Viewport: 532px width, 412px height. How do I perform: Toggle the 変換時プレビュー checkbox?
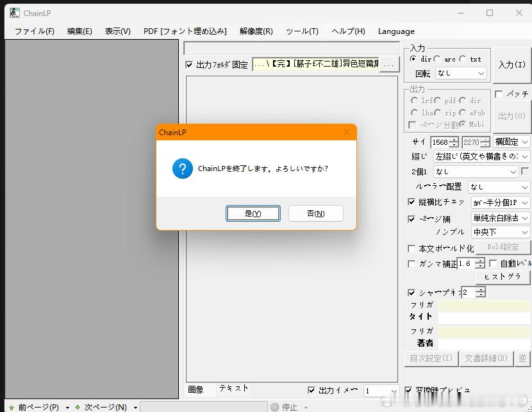click(408, 390)
